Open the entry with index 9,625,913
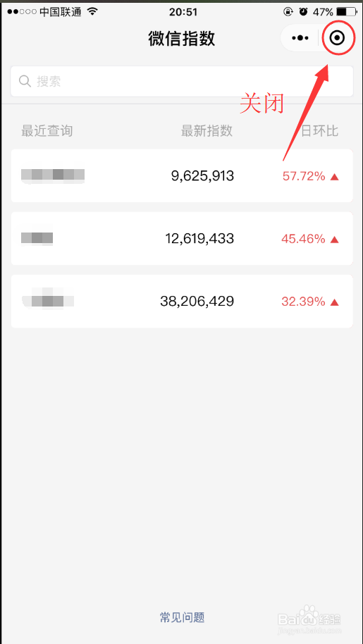This screenshot has width=363, height=644. point(182,175)
